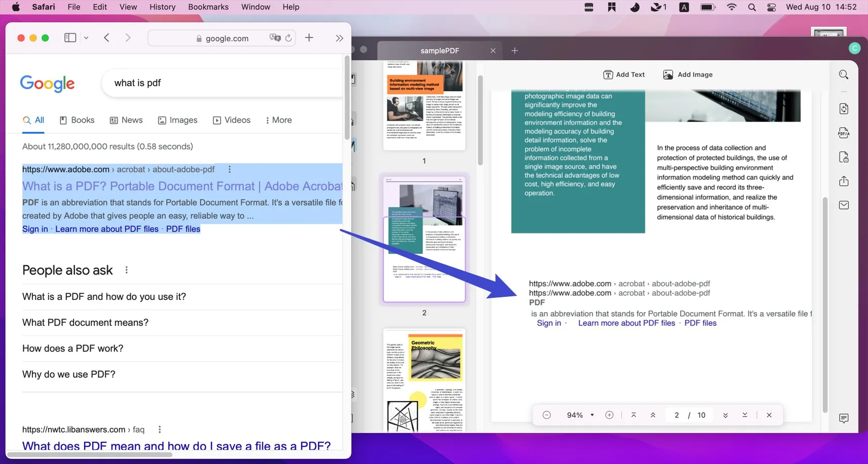
Task: Go back in Safari
Action: 106,37
